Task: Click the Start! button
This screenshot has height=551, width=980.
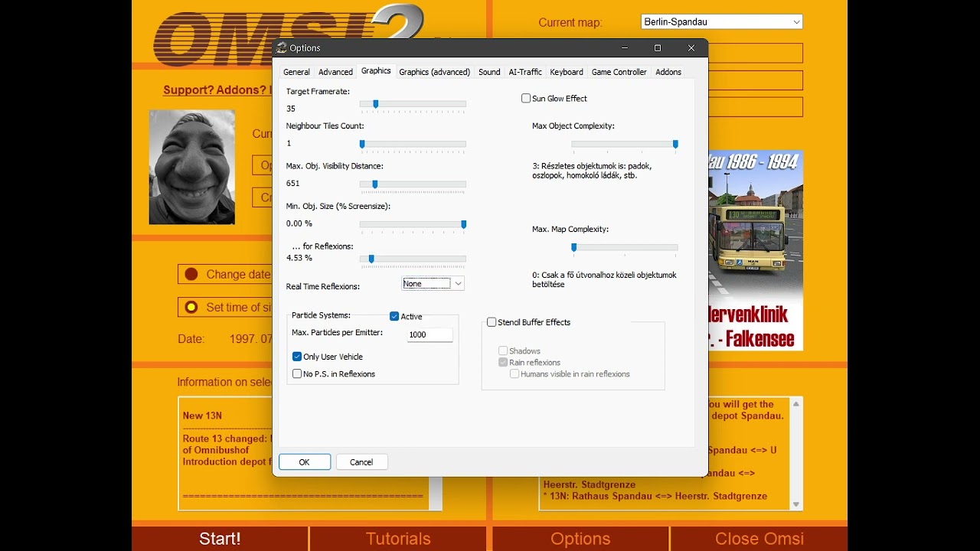Action: coord(220,539)
